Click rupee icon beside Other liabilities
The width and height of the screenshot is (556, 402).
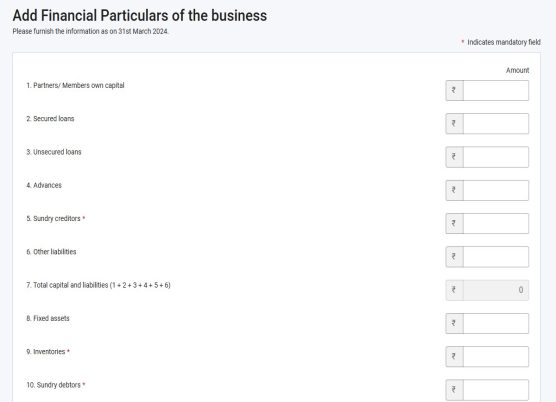454,257
